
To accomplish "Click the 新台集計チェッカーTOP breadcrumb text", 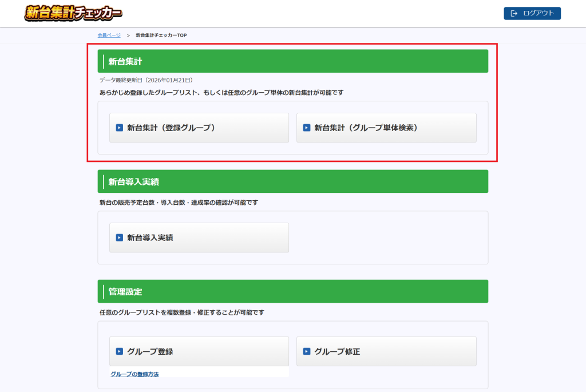I will (x=161, y=35).
